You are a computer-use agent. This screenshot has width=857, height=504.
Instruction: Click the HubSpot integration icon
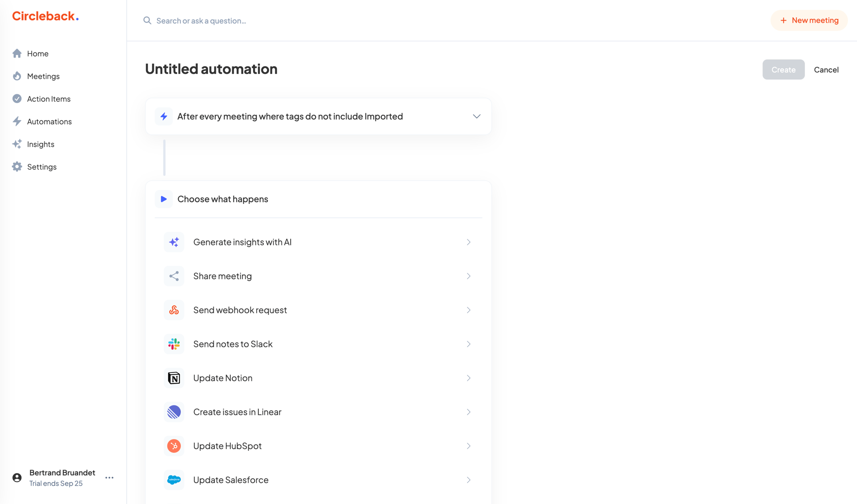(x=174, y=446)
